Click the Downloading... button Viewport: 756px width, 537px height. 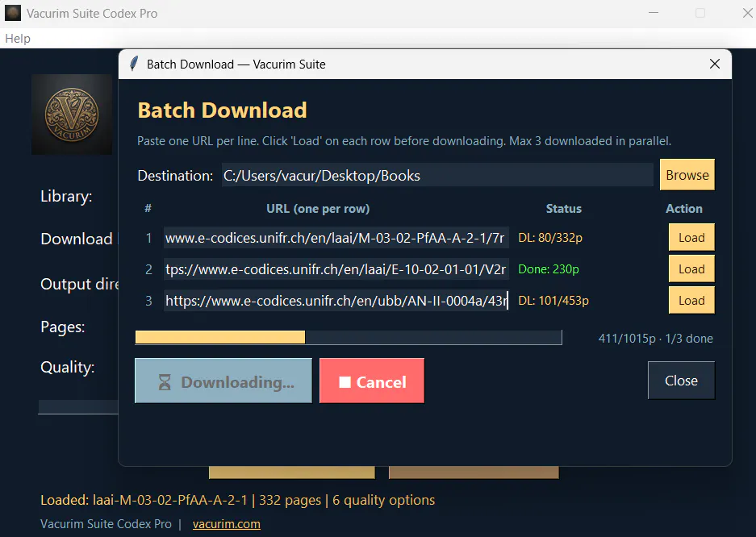[223, 381]
